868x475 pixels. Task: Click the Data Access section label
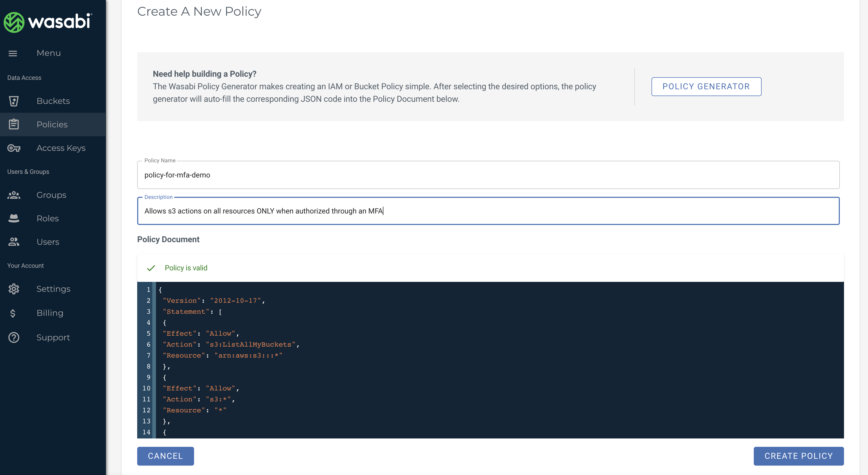click(24, 78)
